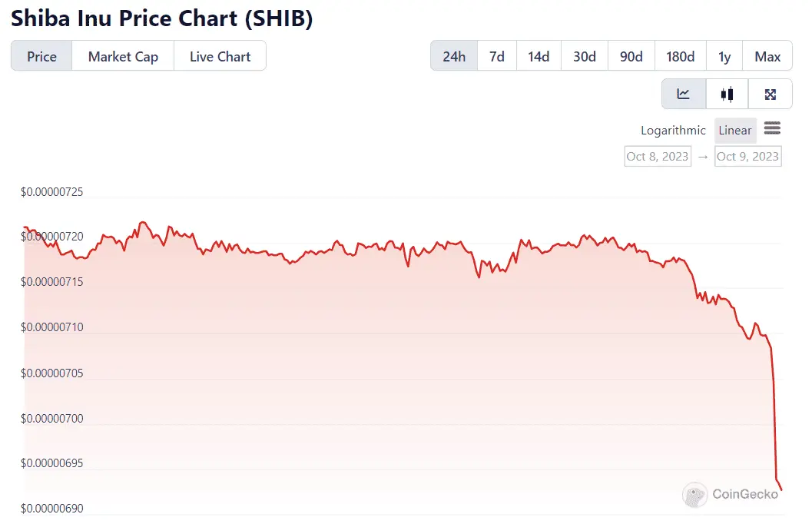Select the 14d timeframe
812x524 pixels.
pos(538,55)
